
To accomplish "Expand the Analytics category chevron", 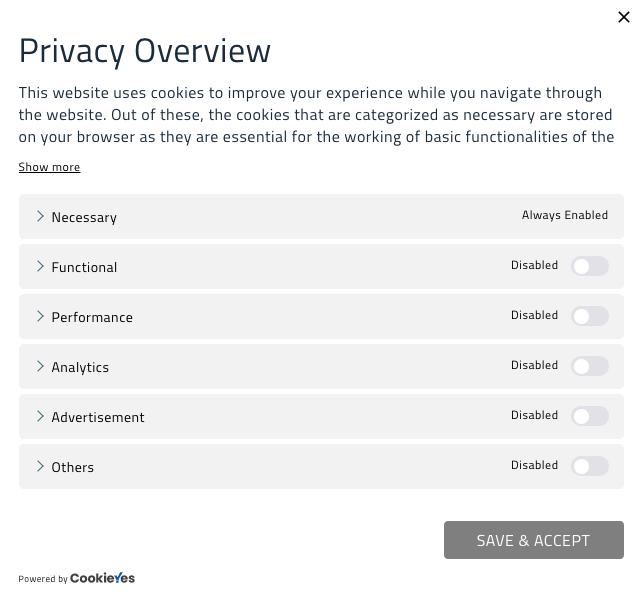I will click(x=40, y=366).
